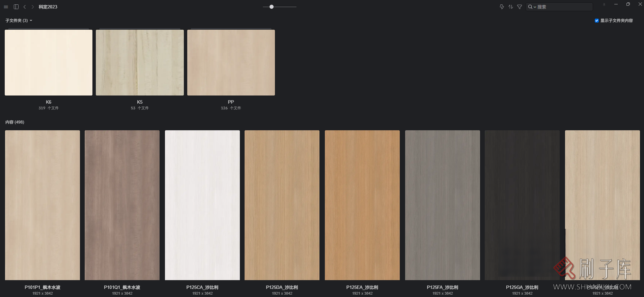The height and width of the screenshot is (297, 644).
Task: Go forward with the right arrow
Action: click(33, 7)
